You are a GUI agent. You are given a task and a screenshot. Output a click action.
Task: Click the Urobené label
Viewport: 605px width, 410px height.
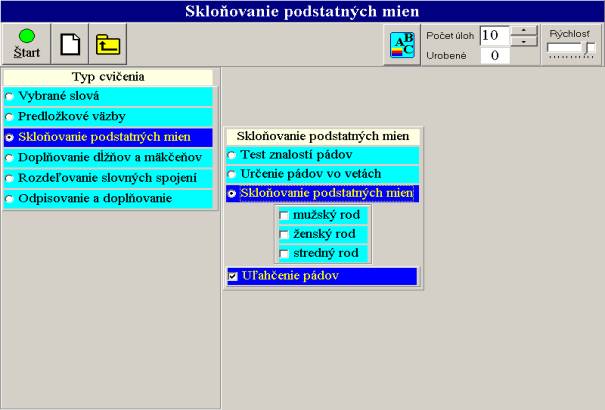[x=446, y=56]
